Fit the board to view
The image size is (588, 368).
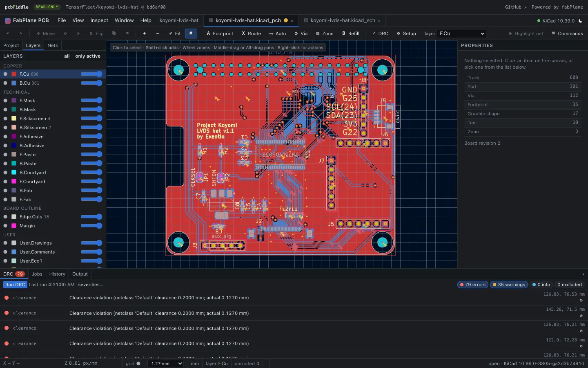tap(175, 34)
